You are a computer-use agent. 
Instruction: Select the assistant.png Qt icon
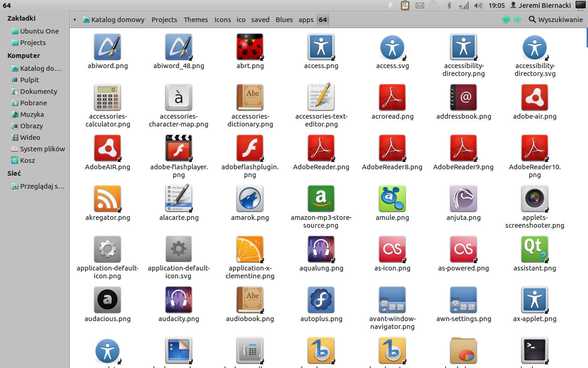(x=535, y=249)
